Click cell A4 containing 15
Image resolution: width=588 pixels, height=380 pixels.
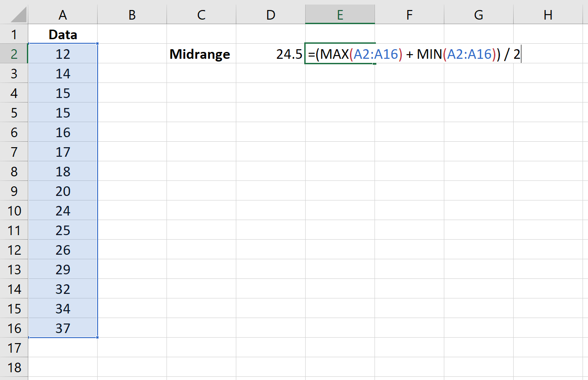63,93
